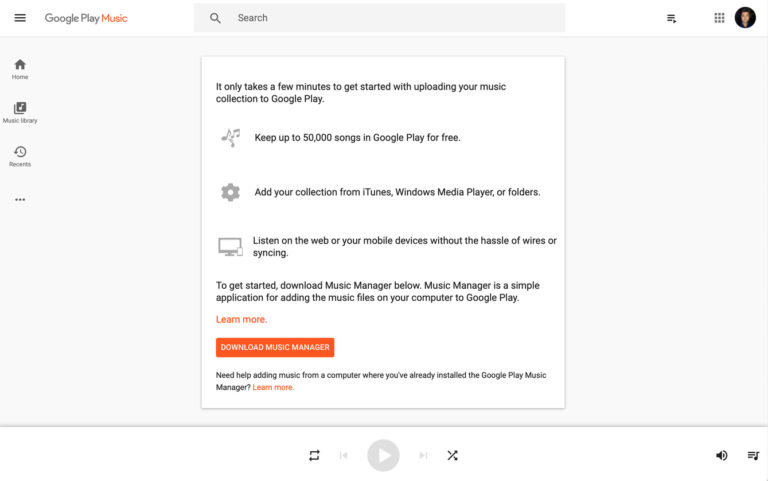Click 'It only takes a few minutes' text
The height and width of the screenshot is (481, 768).
pyautogui.click(x=361, y=93)
